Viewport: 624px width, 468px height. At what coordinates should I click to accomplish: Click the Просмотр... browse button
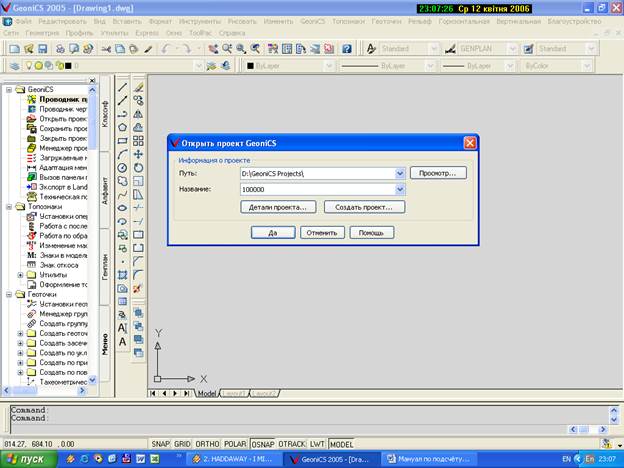[x=438, y=173]
